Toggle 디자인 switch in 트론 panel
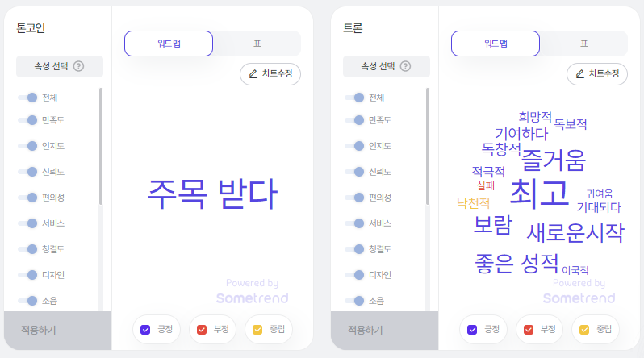 pos(354,275)
